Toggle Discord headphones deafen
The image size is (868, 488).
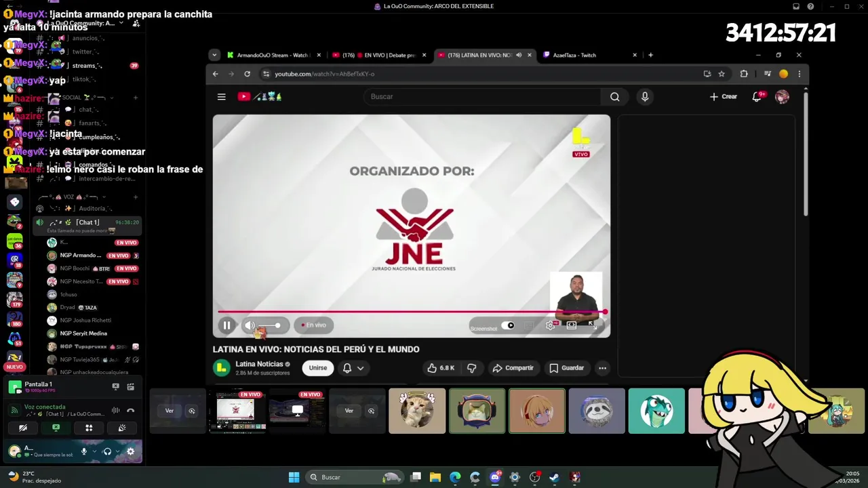pyautogui.click(x=107, y=451)
